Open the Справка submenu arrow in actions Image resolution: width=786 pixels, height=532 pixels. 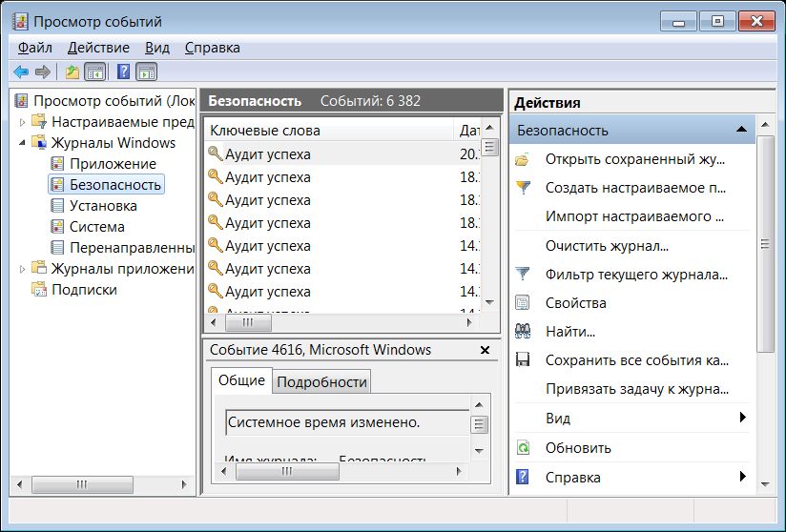point(743,477)
